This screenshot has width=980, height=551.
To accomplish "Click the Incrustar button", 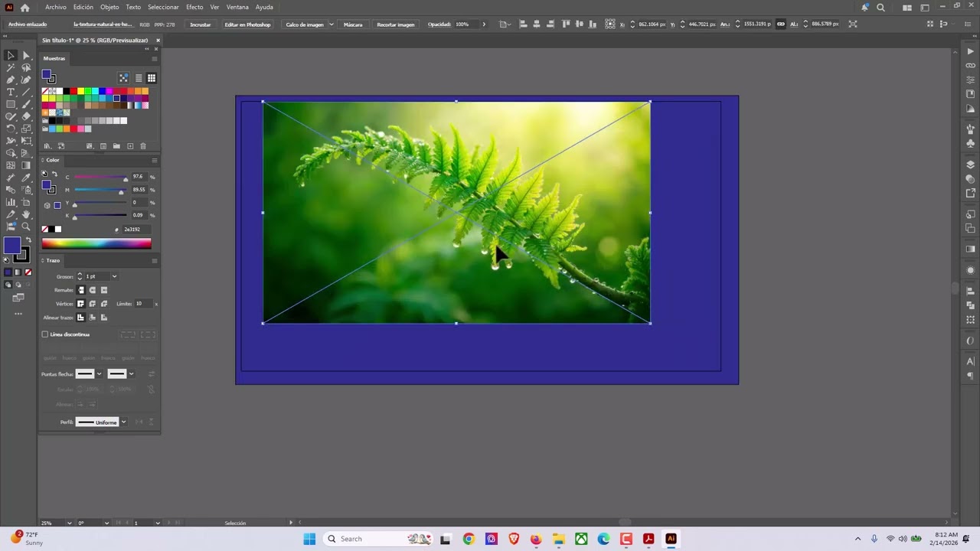I will pos(201,24).
